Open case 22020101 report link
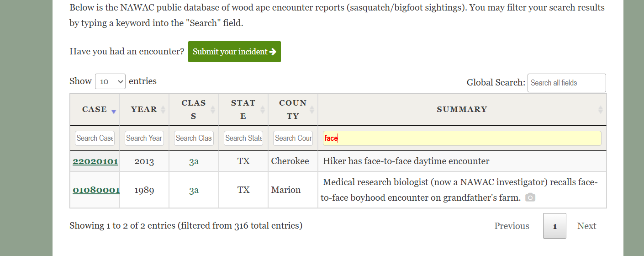Viewport: 644px width, 256px height. point(95,161)
